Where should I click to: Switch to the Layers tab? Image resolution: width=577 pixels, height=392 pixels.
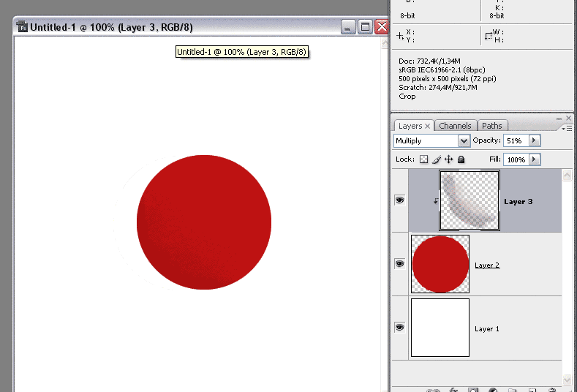410,126
